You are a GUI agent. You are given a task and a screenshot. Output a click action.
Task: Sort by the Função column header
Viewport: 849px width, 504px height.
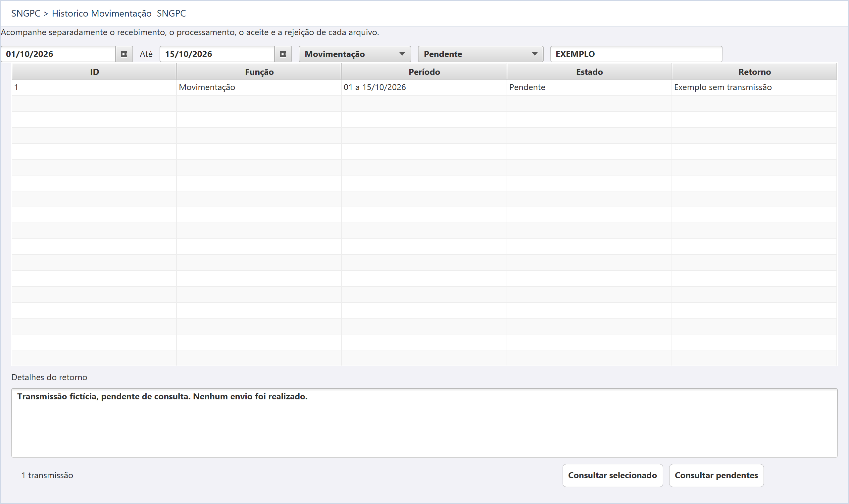(259, 72)
